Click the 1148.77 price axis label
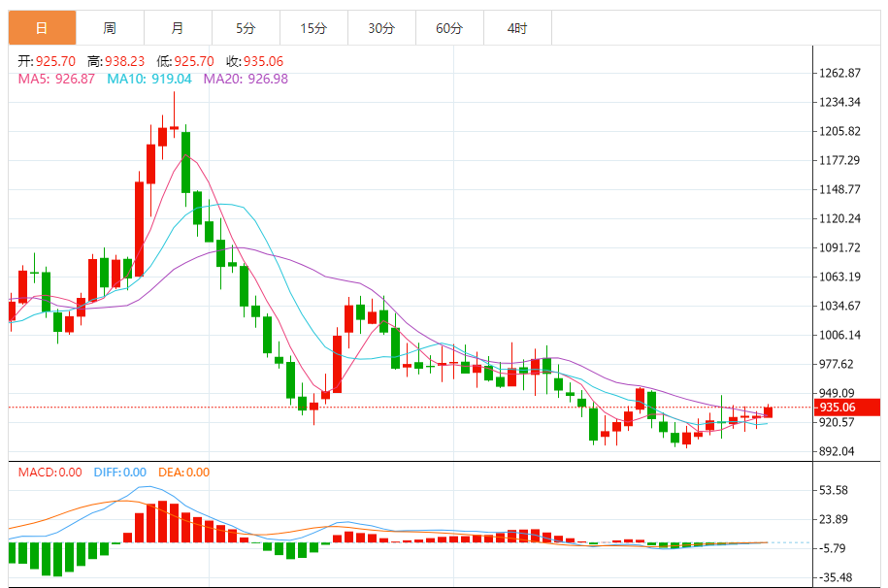Image resolution: width=888 pixels, height=588 pixels. (839, 189)
